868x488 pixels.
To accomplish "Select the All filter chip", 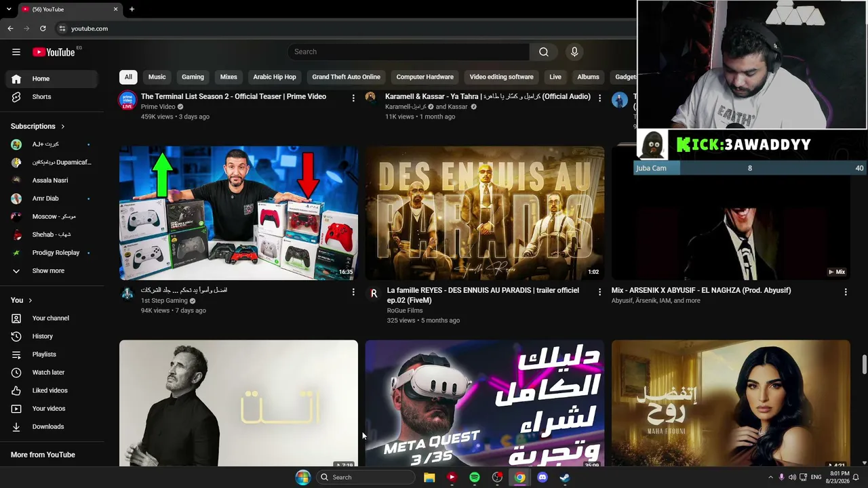I will [128, 77].
